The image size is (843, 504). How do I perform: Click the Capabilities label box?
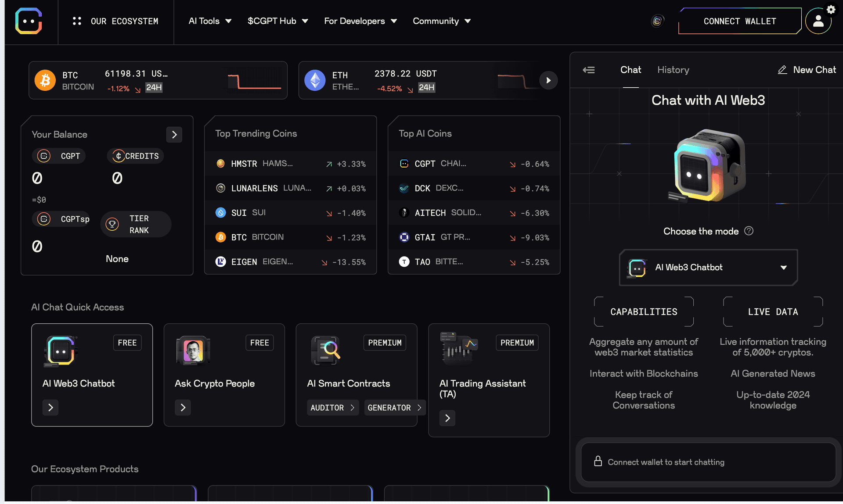(x=644, y=312)
